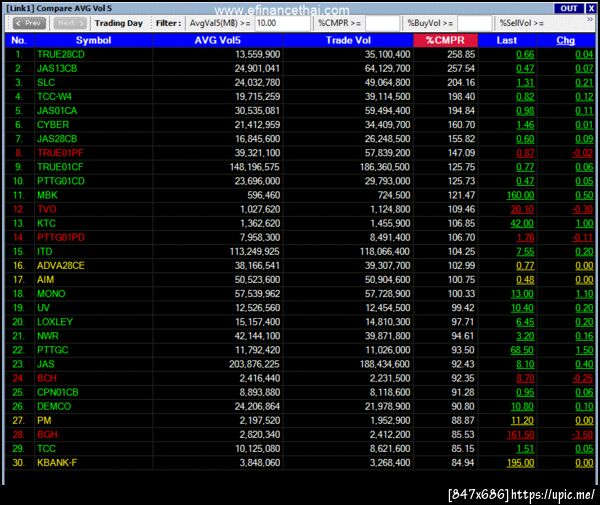Click the Prev navigation button
Image resolution: width=600 pixels, height=505 pixels.
29,23
